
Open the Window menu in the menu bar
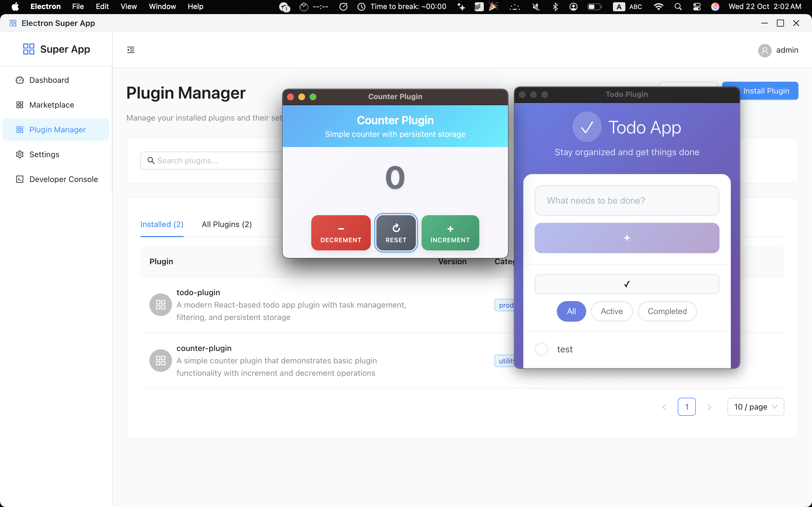162,6
